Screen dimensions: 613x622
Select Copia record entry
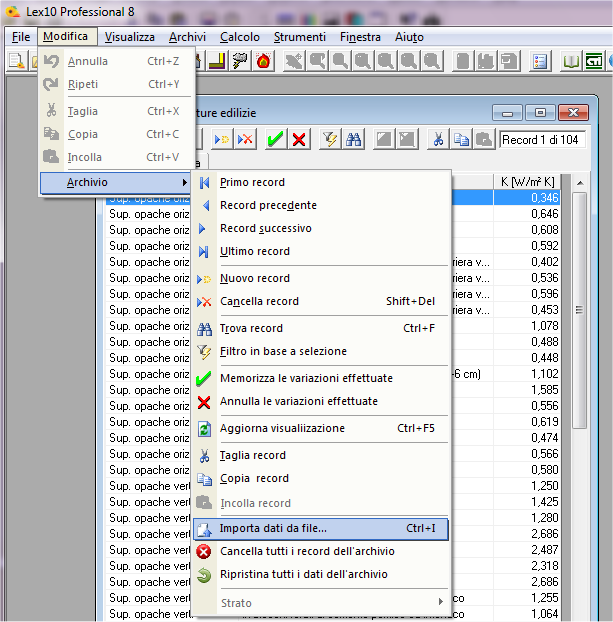point(321,478)
